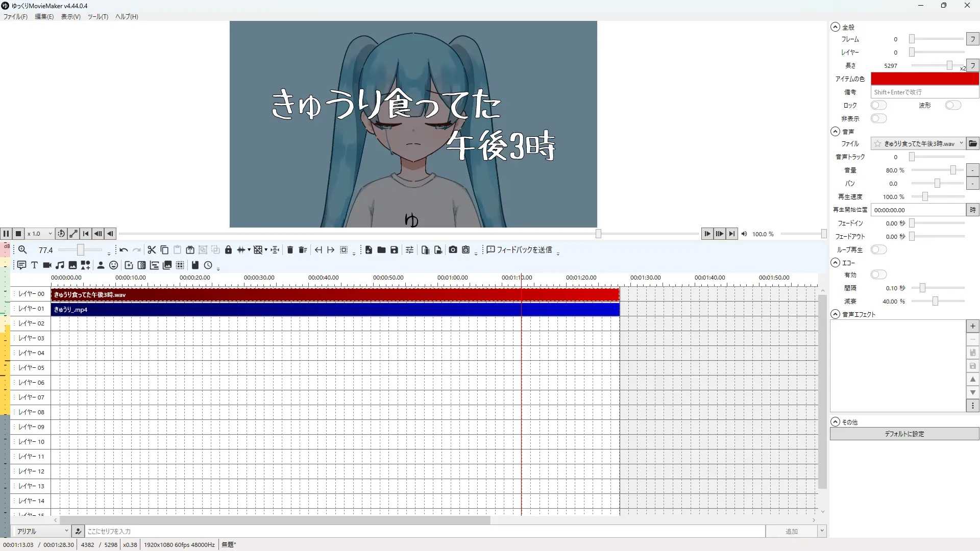Add a video item with camera icon
Screen dimensions: 980x551
[x=47, y=265]
